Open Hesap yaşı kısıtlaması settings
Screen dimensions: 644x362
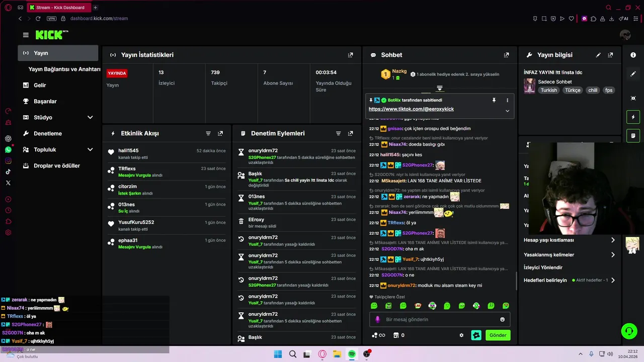570,240
